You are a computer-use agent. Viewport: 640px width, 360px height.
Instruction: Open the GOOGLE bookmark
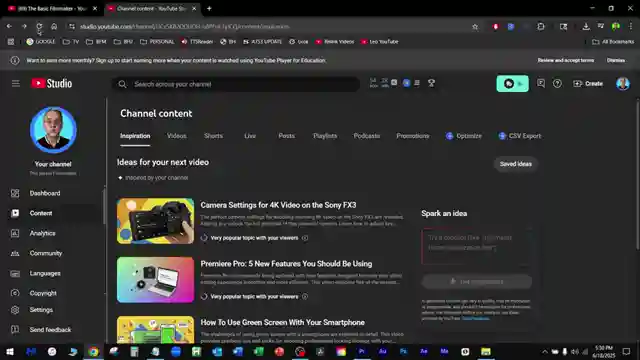click(41, 42)
